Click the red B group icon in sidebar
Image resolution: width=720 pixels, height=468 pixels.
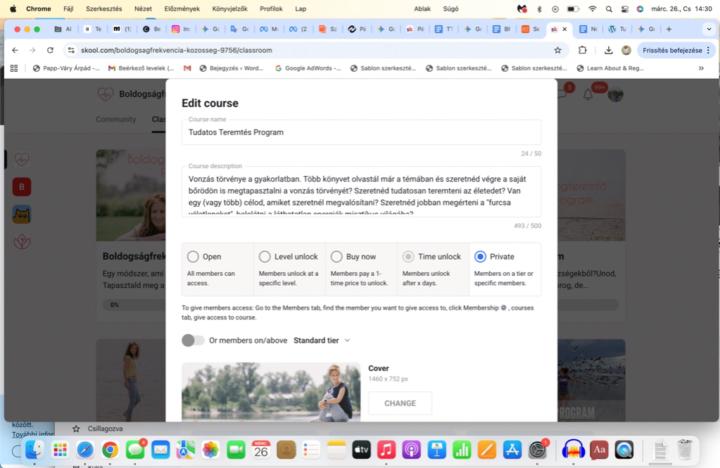point(22,187)
